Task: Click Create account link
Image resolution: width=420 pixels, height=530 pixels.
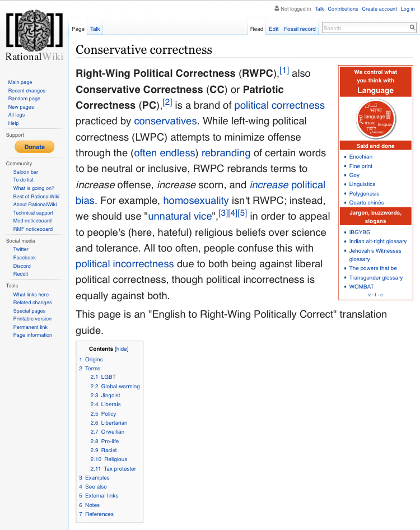Action: (x=379, y=9)
